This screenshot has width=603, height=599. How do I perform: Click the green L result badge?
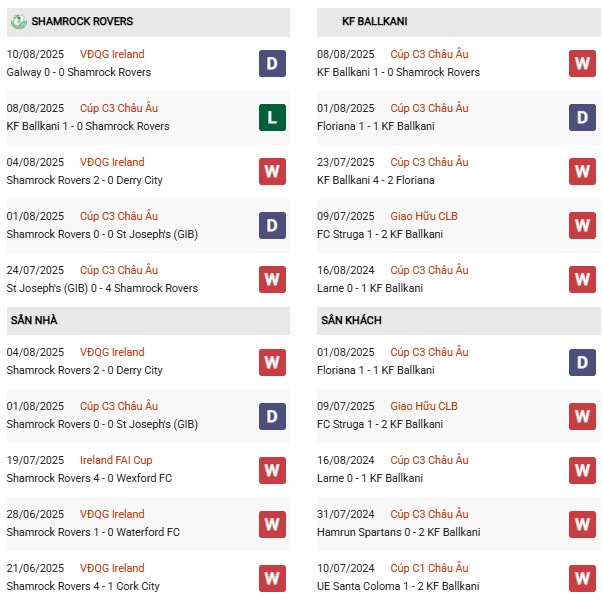click(272, 117)
